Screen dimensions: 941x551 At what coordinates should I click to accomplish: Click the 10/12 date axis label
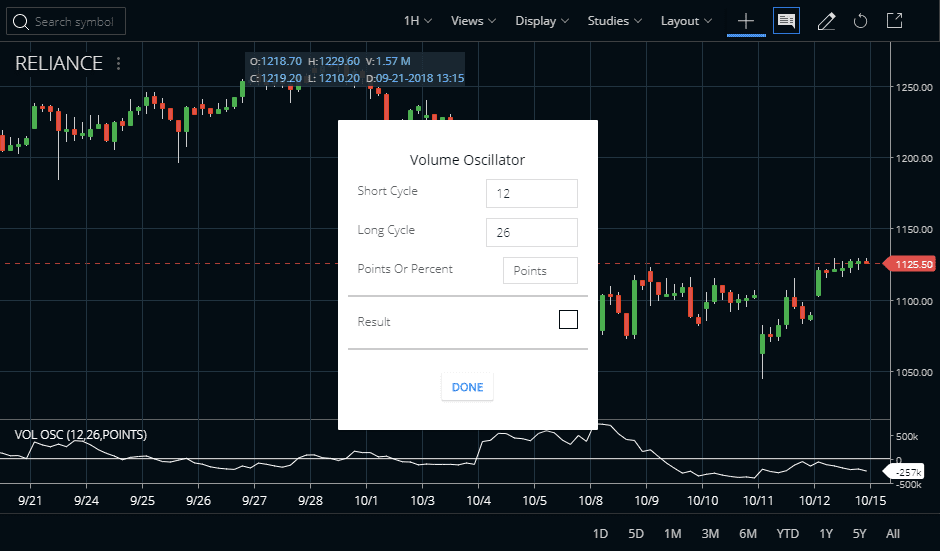tap(814, 501)
